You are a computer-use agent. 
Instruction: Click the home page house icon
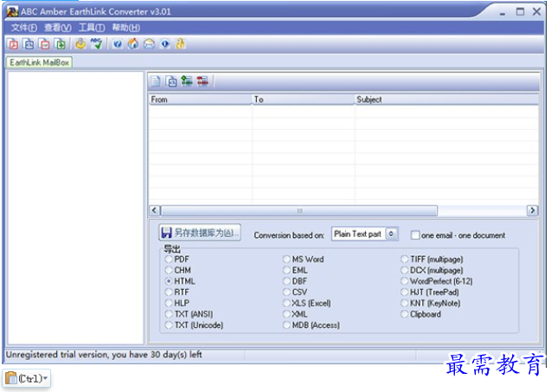[133, 44]
